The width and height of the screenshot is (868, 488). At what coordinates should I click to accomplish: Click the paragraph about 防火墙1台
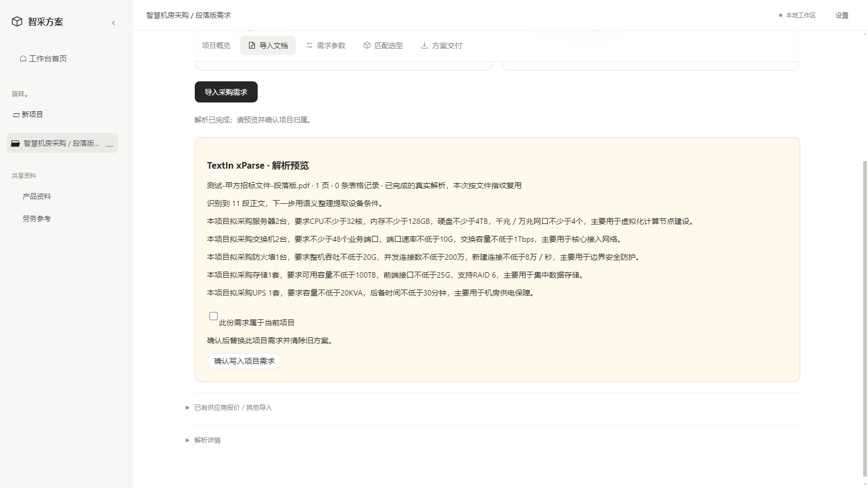[424, 257]
